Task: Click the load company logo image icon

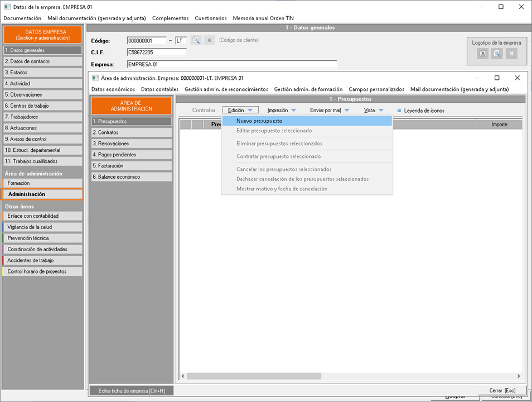Action: [x=483, y=54]
